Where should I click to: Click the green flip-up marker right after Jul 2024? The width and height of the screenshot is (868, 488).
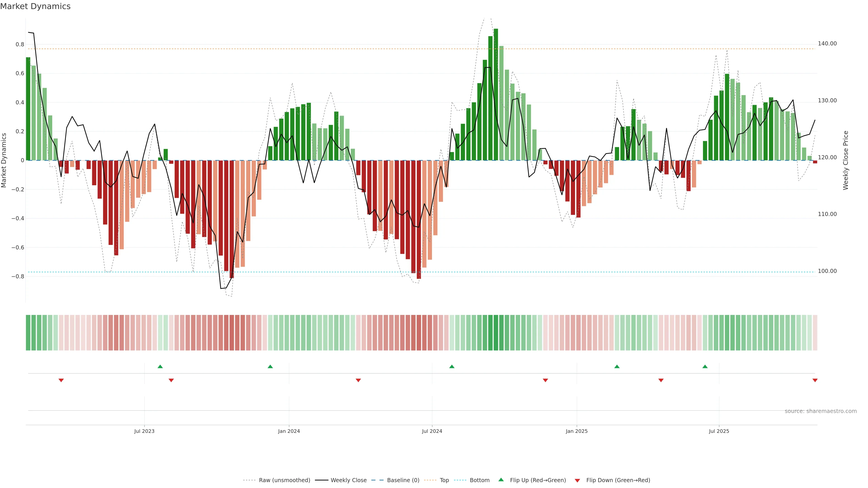click(x=452, y=366)
